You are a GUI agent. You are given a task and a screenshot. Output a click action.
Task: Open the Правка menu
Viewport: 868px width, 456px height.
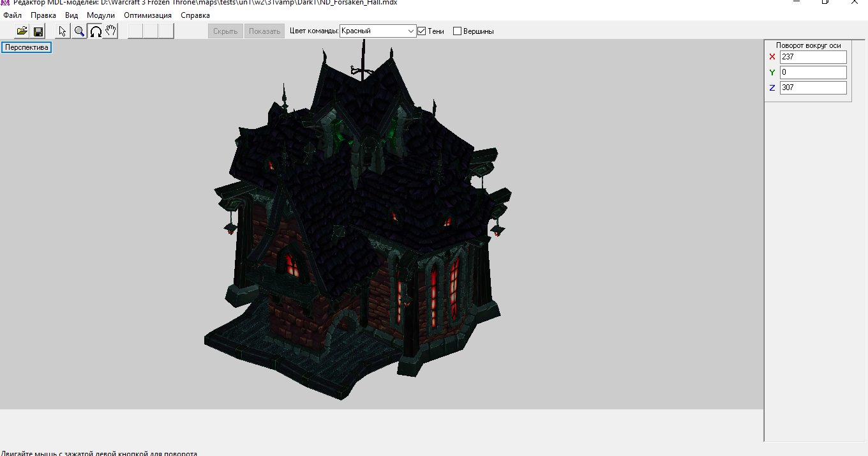tap(43, 15)
